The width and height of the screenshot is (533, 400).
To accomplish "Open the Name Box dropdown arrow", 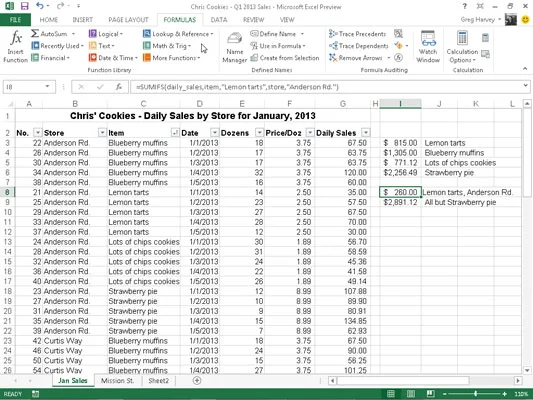I will click(47, 87).
